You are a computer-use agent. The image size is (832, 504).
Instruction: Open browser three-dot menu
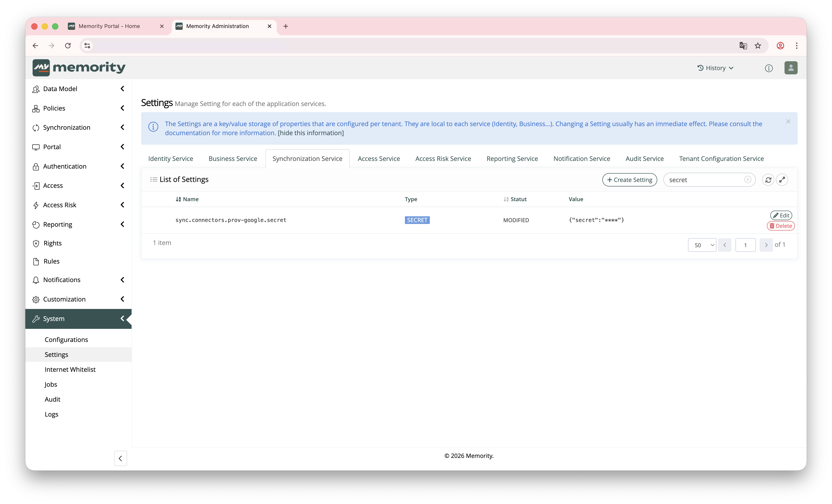[797, 46]
